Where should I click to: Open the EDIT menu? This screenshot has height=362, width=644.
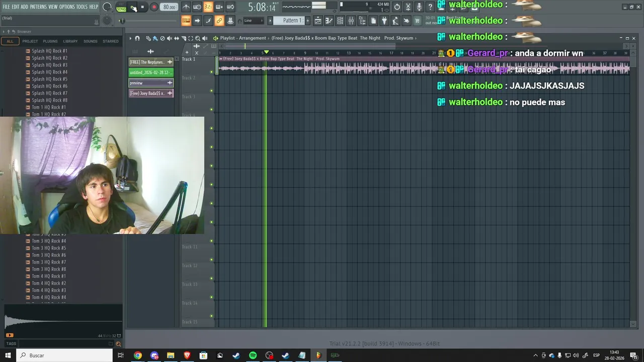(x=16, y=7)
